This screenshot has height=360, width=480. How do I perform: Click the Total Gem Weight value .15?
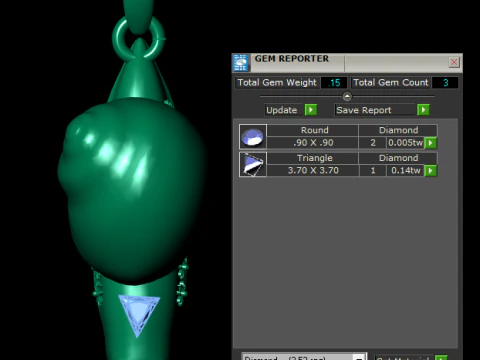click(334, 83)
